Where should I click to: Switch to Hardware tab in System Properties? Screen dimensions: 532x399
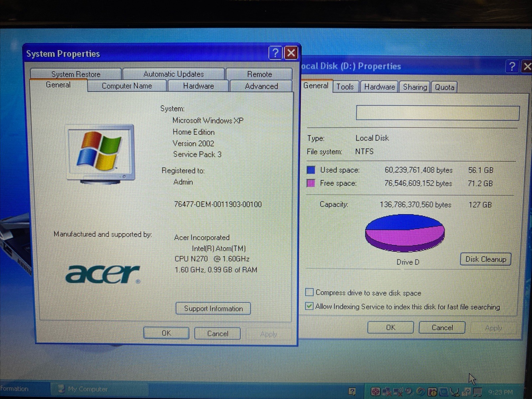(x=198, y=86)
